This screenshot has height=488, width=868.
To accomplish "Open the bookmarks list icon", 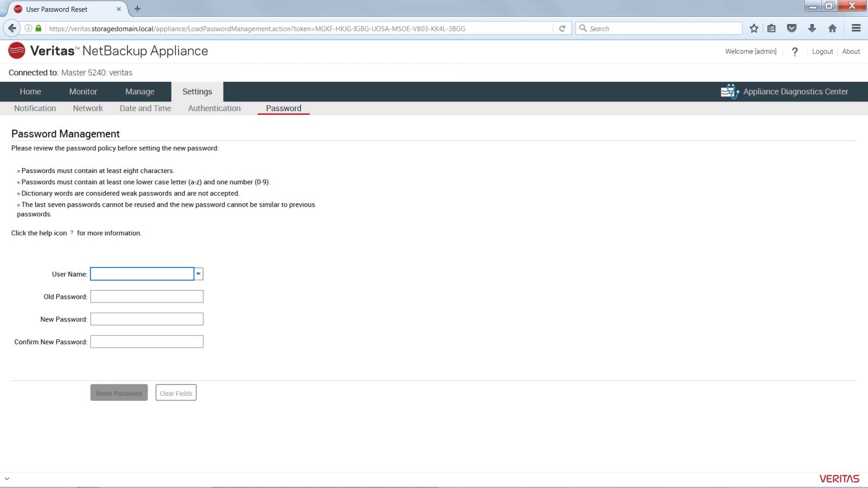I will 771,28.
